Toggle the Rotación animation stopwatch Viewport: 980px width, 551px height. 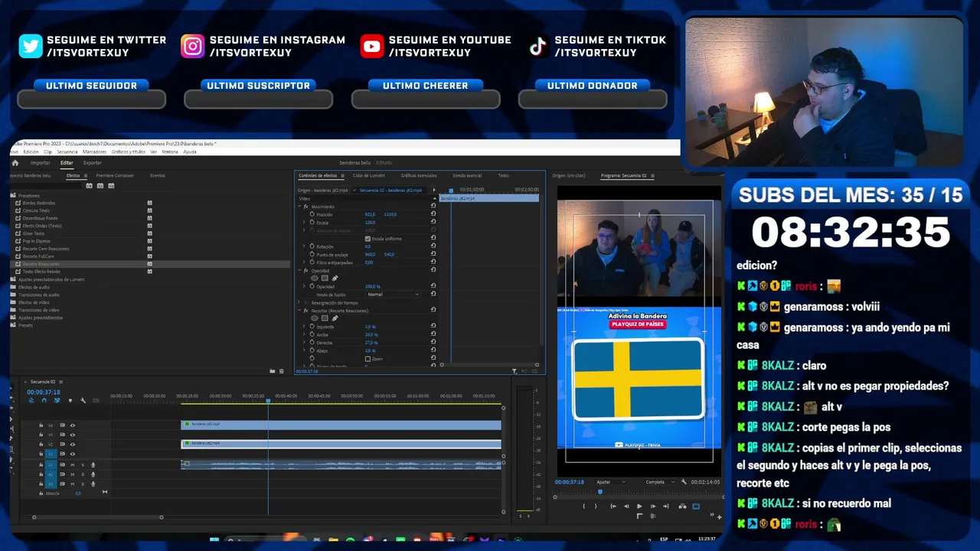(312, 246)
